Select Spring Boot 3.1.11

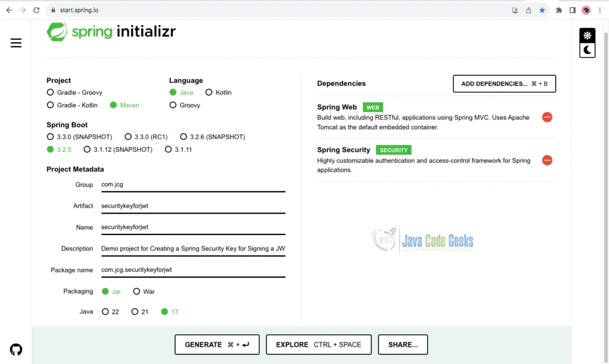[178, 149]
